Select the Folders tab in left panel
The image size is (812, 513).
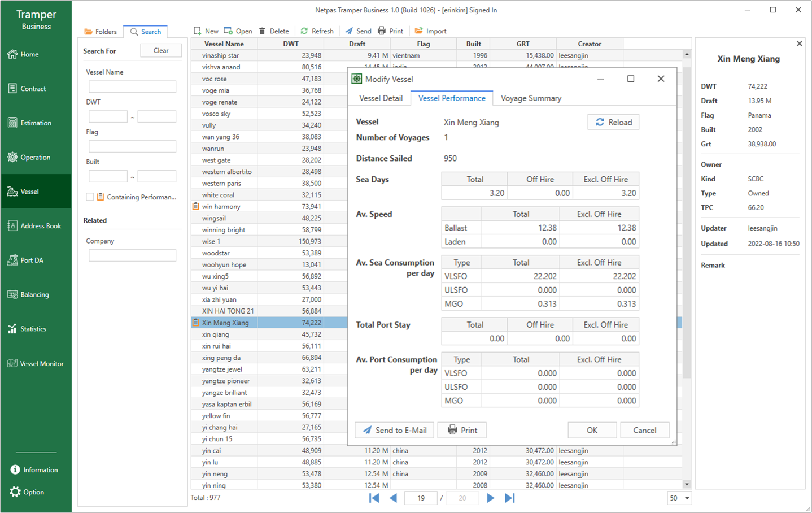pos(100,32)
